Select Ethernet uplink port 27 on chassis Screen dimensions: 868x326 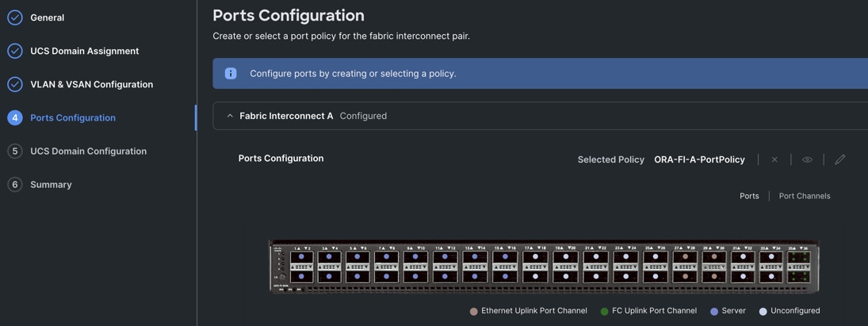[x=685, y=257]
